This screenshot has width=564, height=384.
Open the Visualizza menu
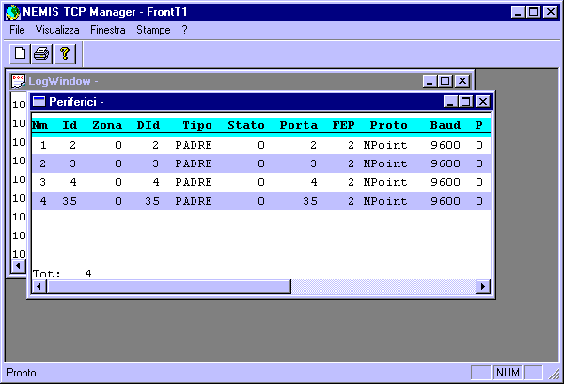coord(58,30)
